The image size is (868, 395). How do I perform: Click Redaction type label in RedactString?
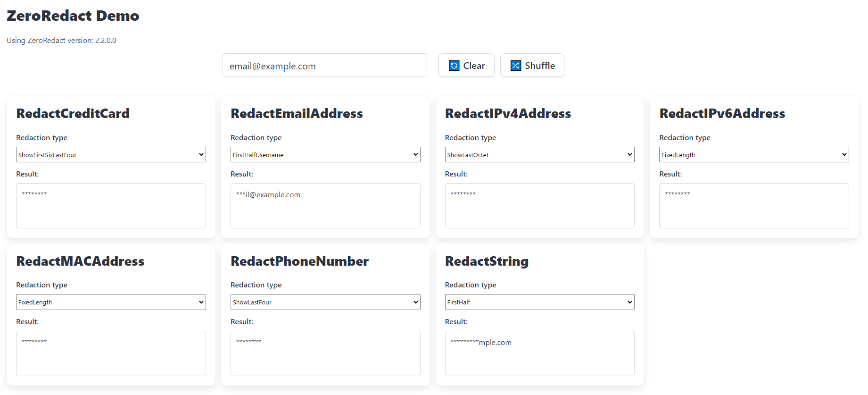[x=471, y=285]
